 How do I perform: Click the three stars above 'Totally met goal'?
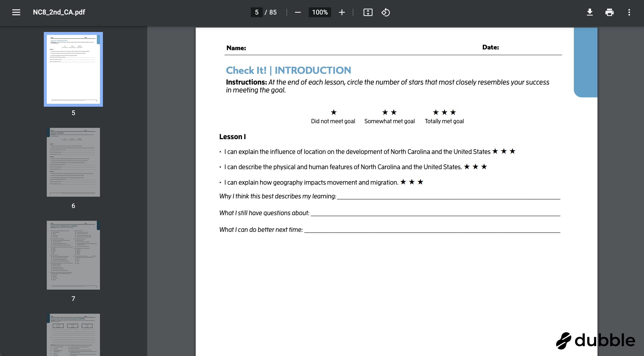pyautogui.click(x=444, y=112)
